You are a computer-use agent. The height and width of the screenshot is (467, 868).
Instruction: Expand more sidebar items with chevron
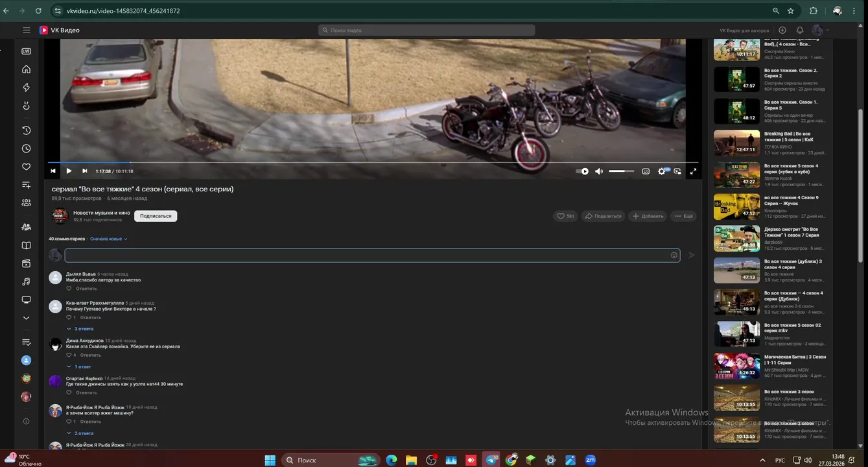(26, 318)
